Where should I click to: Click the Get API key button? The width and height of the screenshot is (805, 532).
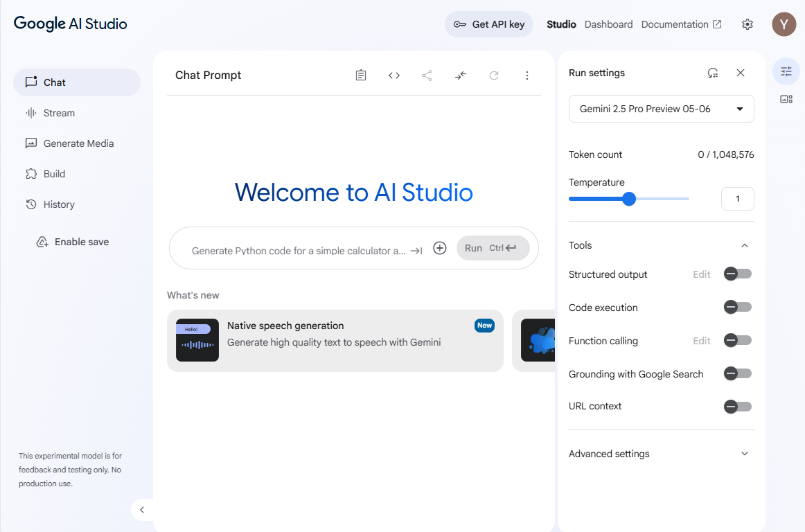click(x=489, y=24)
